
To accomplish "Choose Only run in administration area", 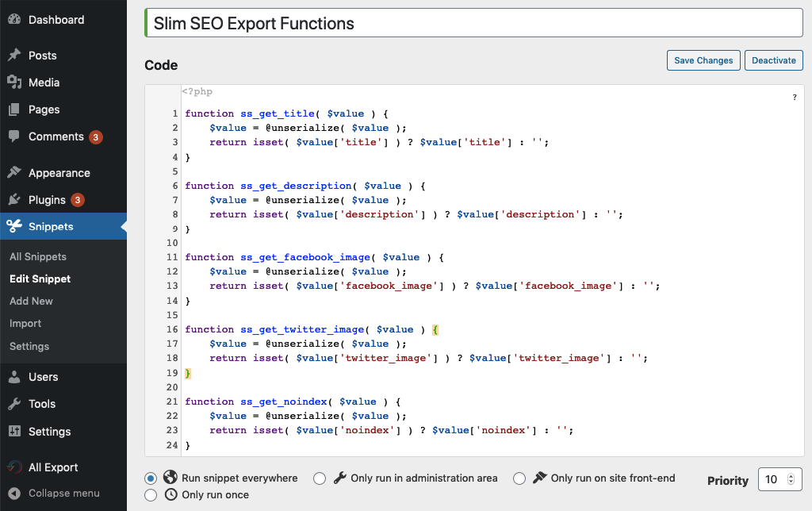I will click(320, 478).
